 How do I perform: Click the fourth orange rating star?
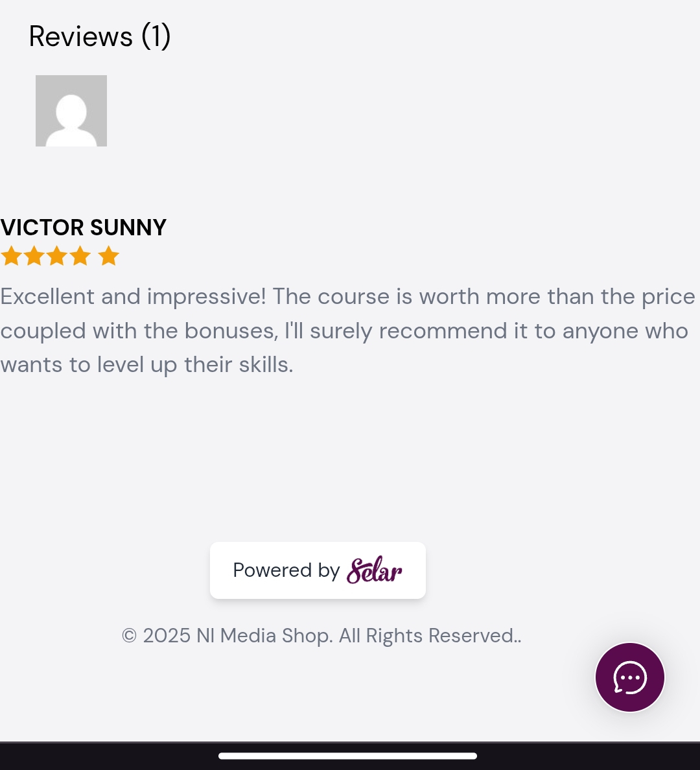pyautogui.click(x=80, y=256)
